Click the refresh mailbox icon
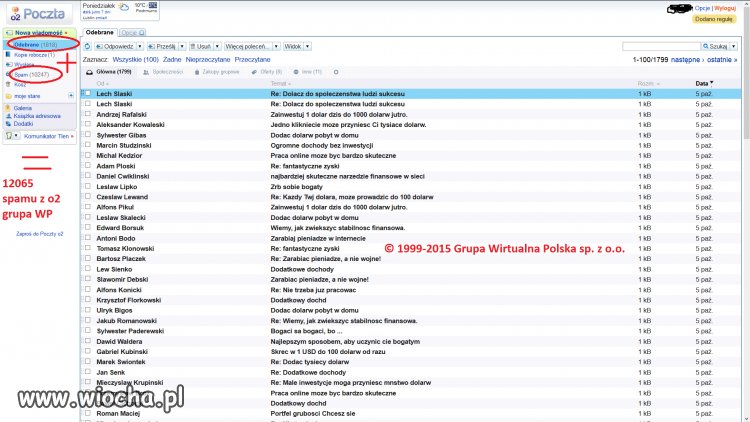Image resolution: width=750 pixels, height=422 pixels. [88, 46]
